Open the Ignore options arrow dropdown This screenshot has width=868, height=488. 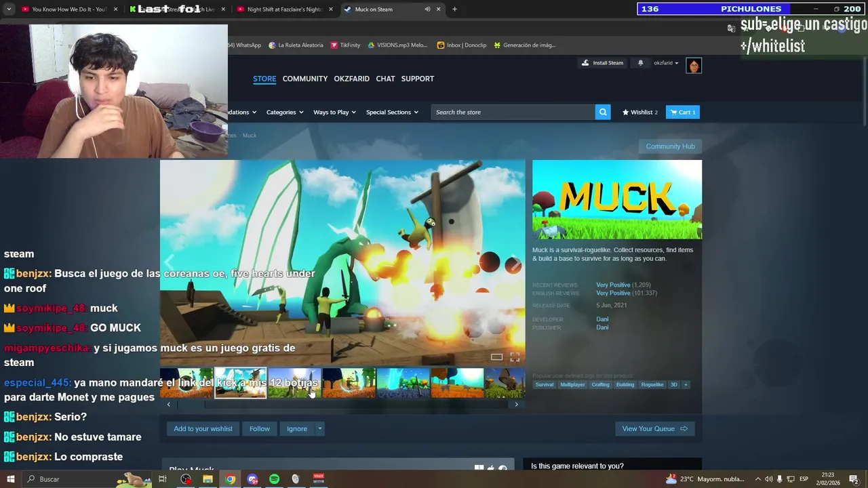coord(319,428)
